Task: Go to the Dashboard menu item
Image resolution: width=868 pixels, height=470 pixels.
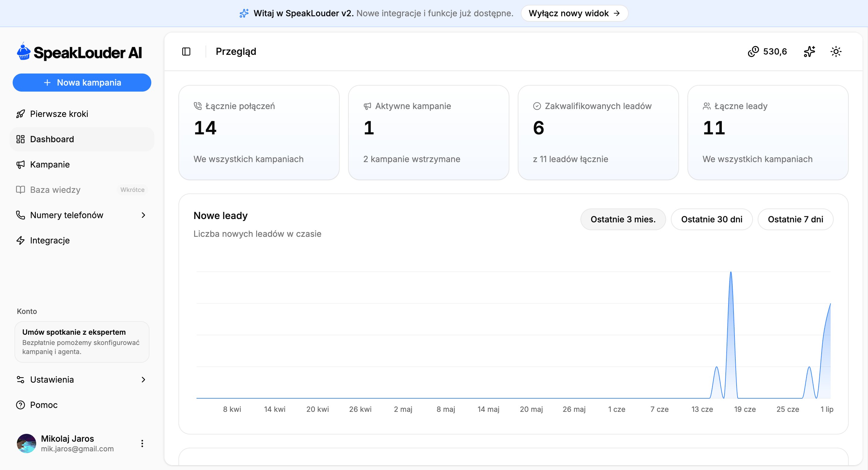Action: coord(82,139)
